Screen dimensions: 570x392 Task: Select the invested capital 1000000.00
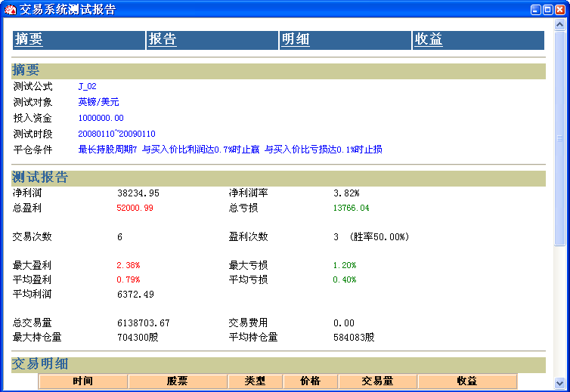(x=101, y=118)
